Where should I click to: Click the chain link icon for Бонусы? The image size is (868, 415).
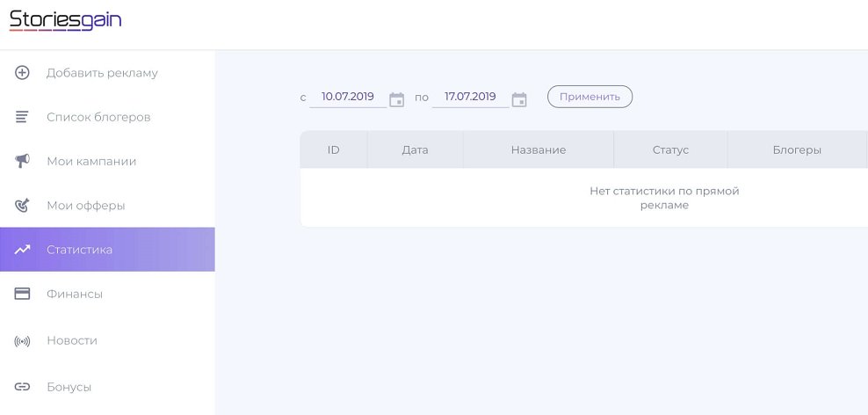(x=23, y=387)
